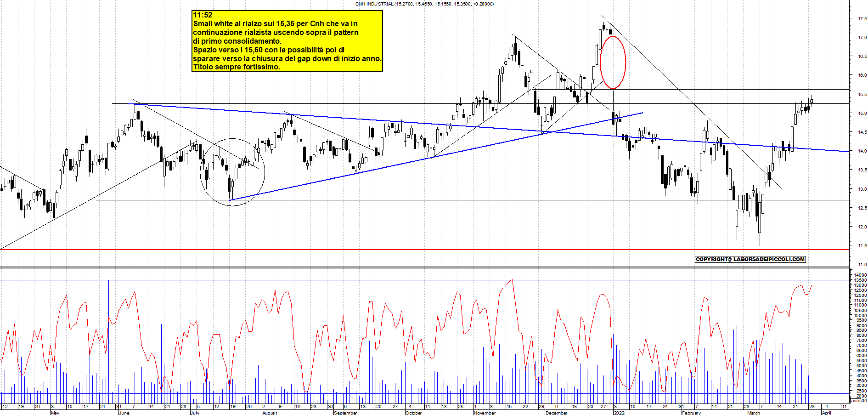Click the April month label on the time axis
Image resolution: width=868 pixels, height=415 pixels.
pos(826,413)
